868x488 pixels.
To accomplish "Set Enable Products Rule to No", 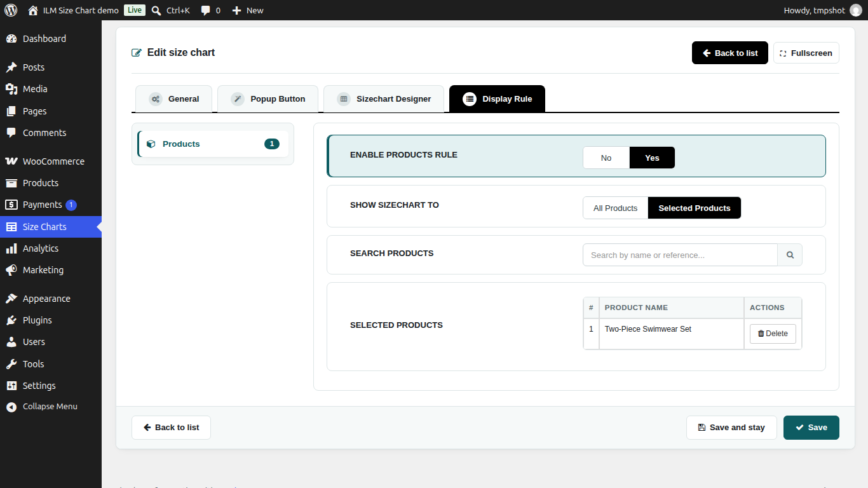I will [x=606, y=158].
